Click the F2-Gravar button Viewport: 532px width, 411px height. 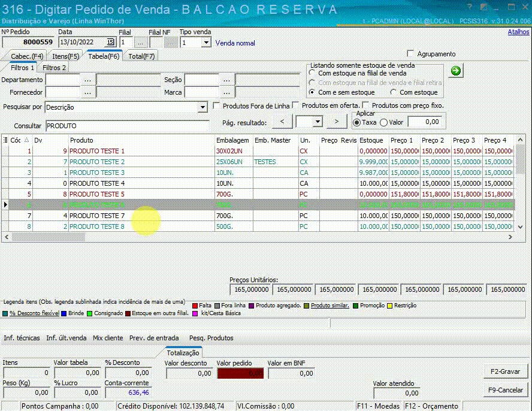pos(505,371)
